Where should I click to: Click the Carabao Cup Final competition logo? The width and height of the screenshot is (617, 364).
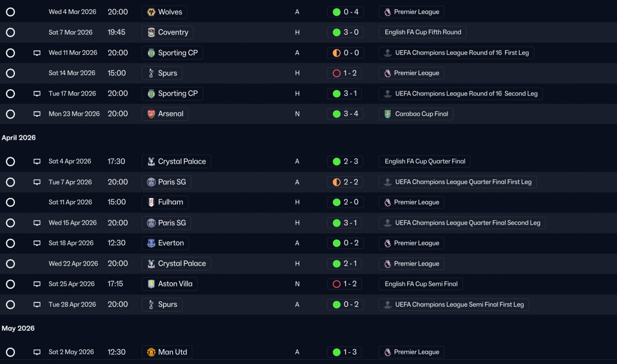[388, 114]
